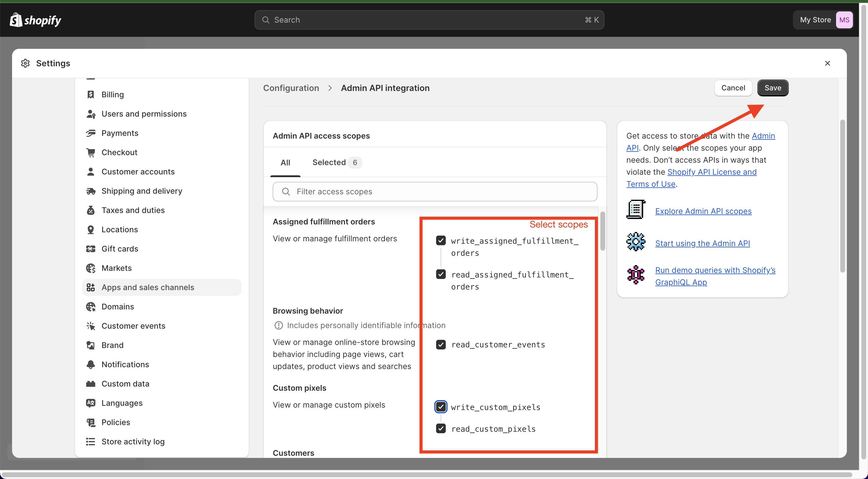
Task: Close the Settings dialog
Action: (827, 63)
